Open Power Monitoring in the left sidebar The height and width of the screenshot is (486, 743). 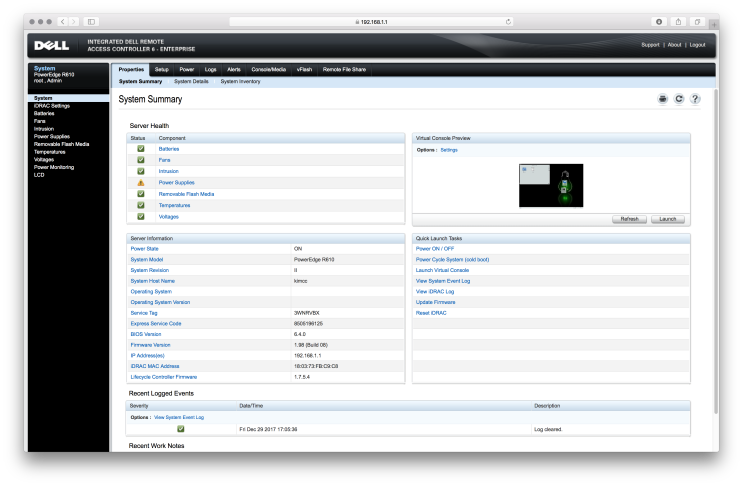point(54,167)
